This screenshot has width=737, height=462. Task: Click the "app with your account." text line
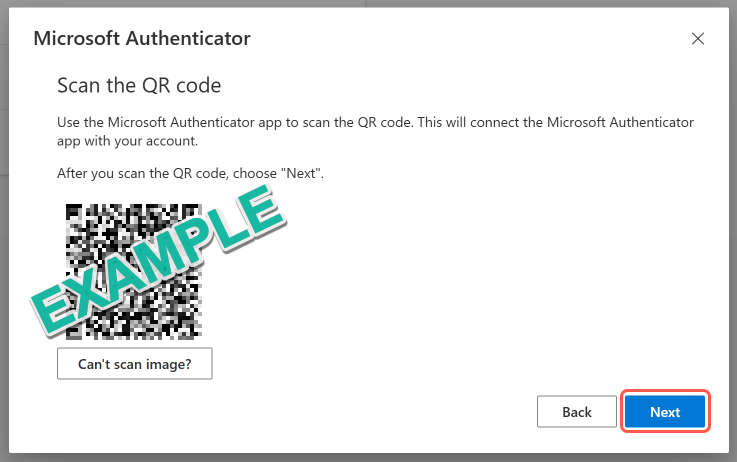[127, 141]
